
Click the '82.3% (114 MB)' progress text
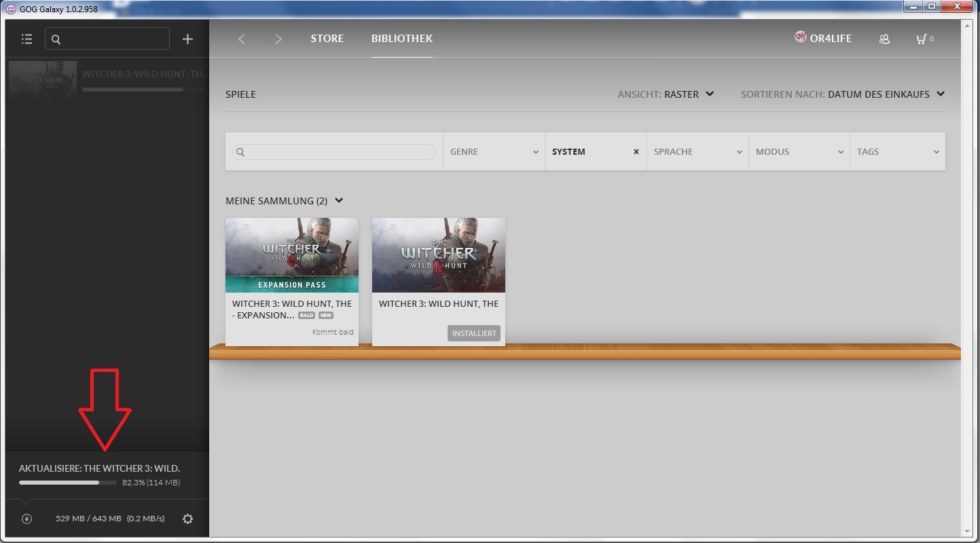tap(151, 483)
